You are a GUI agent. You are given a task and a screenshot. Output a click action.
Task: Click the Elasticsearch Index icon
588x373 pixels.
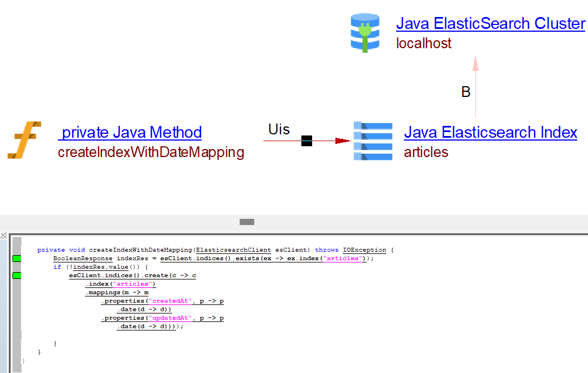pos(372,141)
